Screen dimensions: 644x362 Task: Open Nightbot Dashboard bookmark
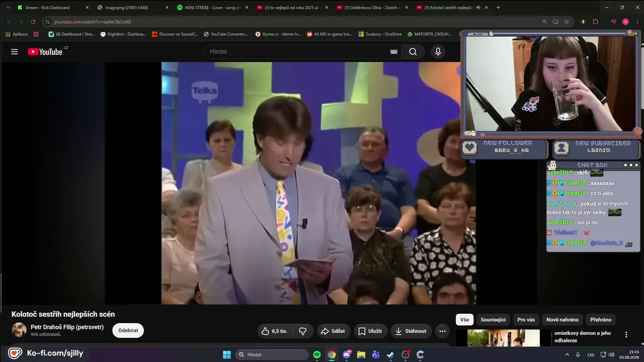tap(123, 34)
